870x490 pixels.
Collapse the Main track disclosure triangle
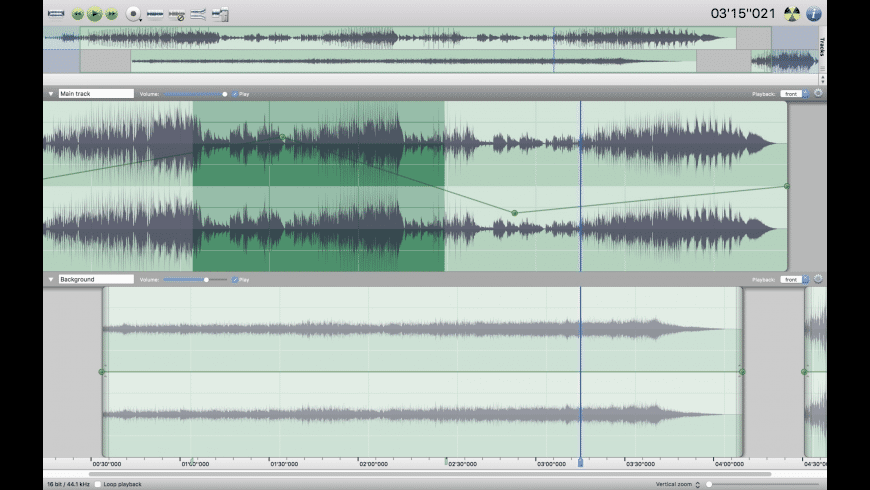click(51, 94)
